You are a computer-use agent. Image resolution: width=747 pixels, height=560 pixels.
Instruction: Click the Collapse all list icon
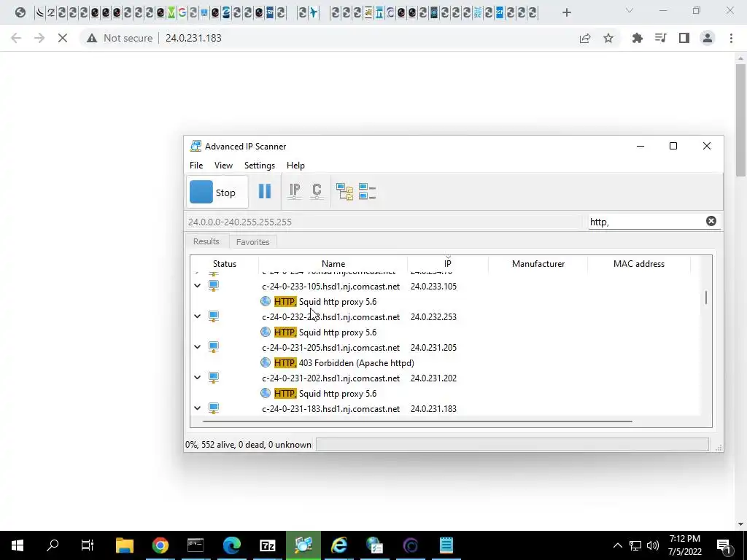coord(368,192)
